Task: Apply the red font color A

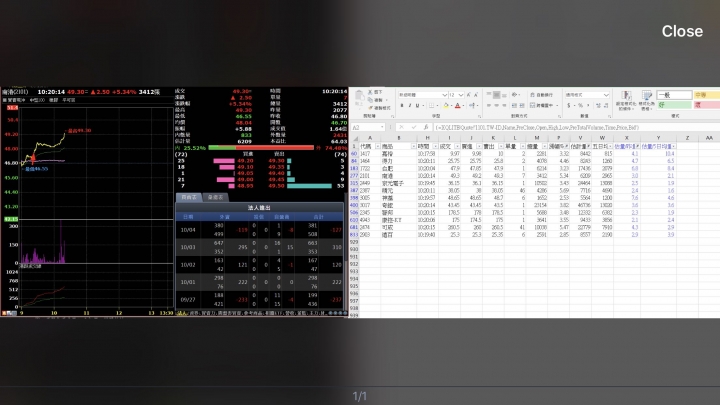Action: 457,106
